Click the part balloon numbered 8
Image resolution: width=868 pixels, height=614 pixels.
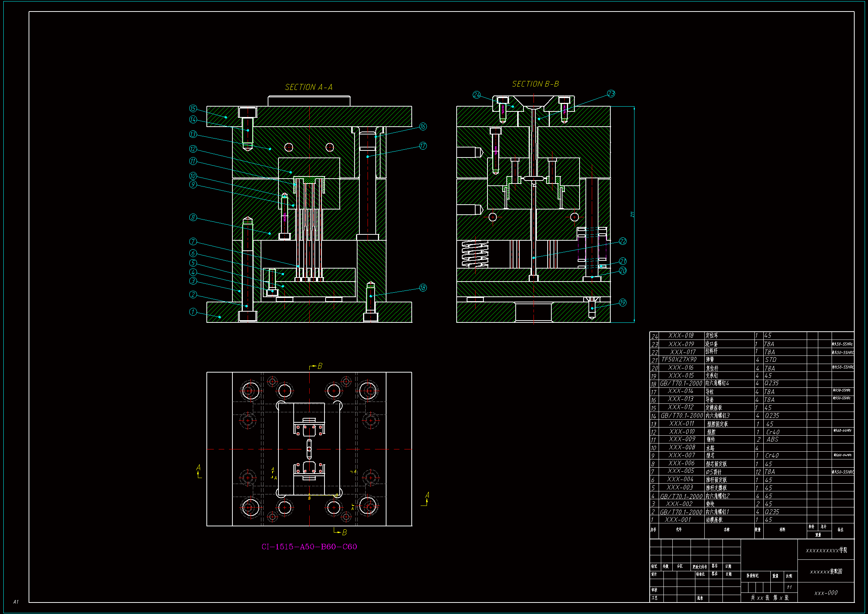pyautogui.click(x=193, y=218)
